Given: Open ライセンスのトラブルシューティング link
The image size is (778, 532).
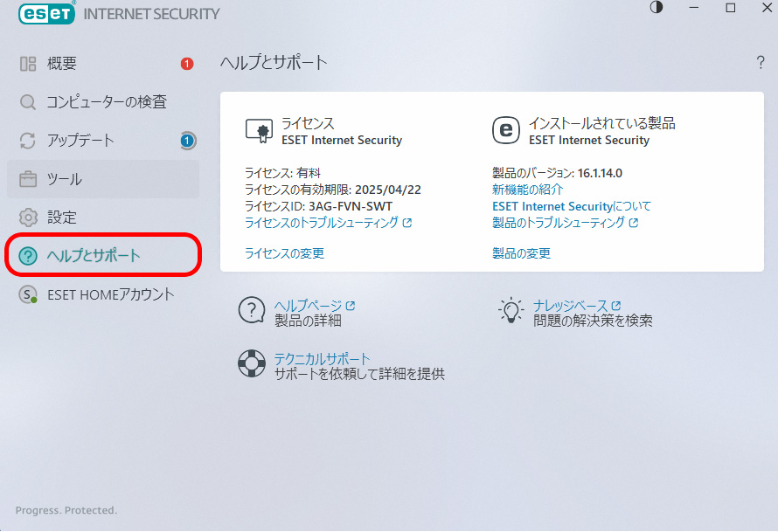Looking at the screenshot, I should (322, 223).
